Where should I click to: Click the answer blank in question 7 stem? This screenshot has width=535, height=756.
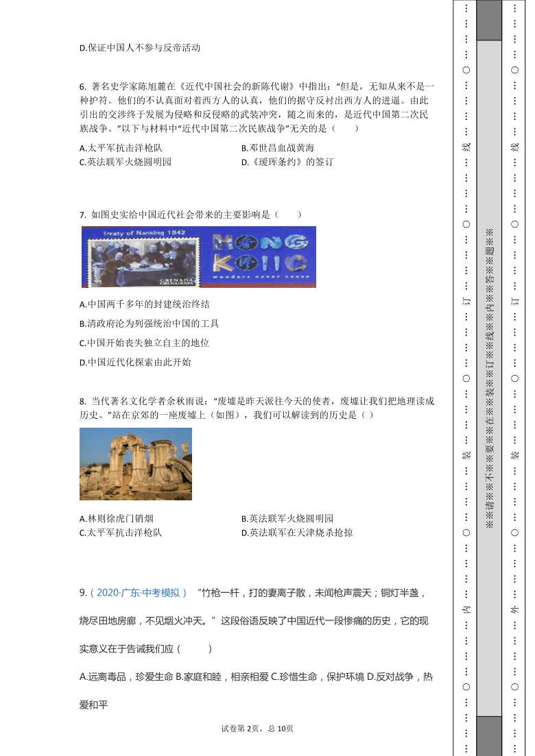pos(289,215)
